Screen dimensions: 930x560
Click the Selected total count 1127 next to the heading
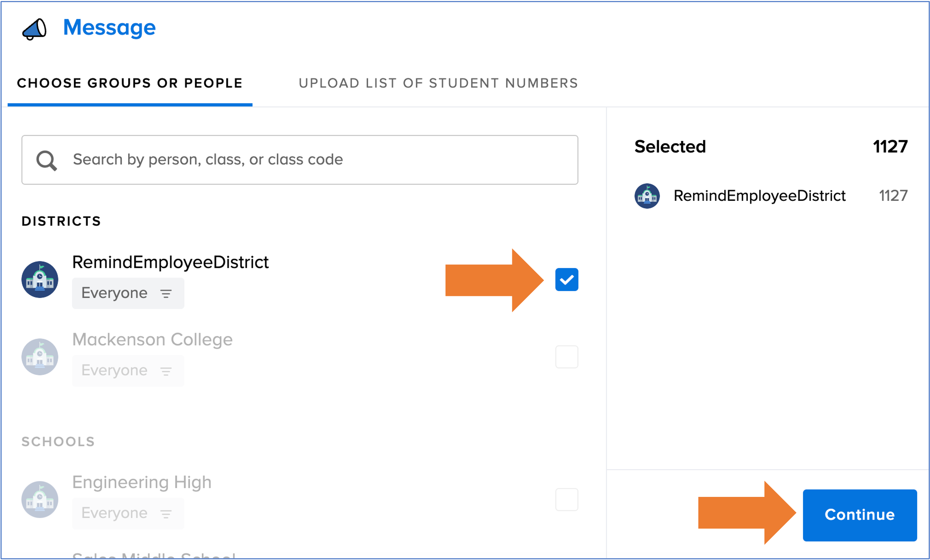[890, 146]
